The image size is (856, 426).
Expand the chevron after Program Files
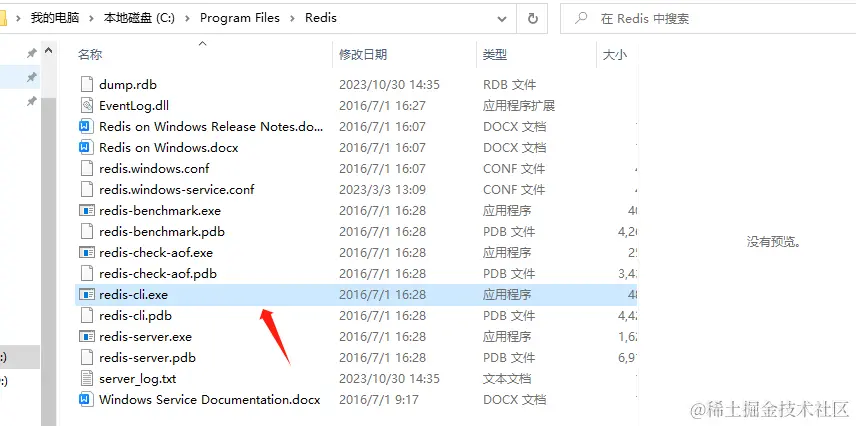point(292,19)
